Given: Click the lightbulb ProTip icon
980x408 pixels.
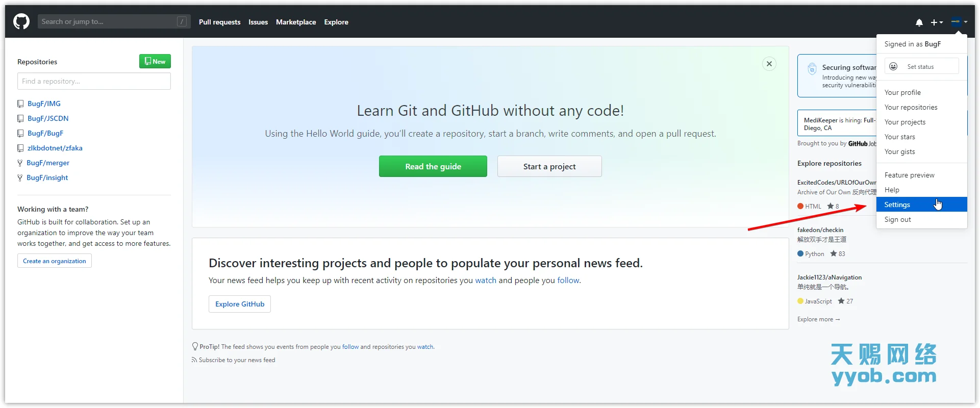Looking at the screenshot, I should pyautogui.click(x=195, y=346).
